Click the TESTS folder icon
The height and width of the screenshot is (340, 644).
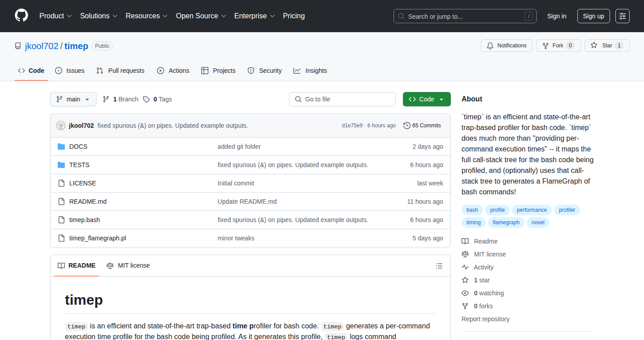(61, 165)
